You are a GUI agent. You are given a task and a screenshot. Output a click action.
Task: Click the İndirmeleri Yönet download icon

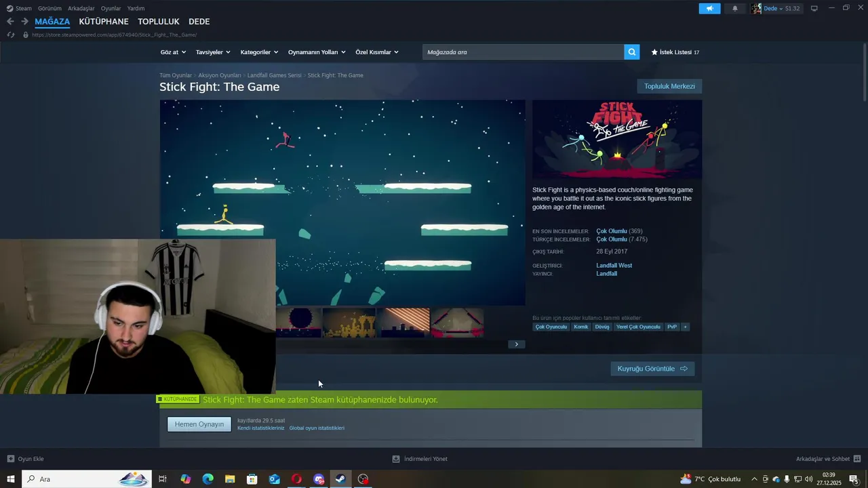tap(396, 459)
